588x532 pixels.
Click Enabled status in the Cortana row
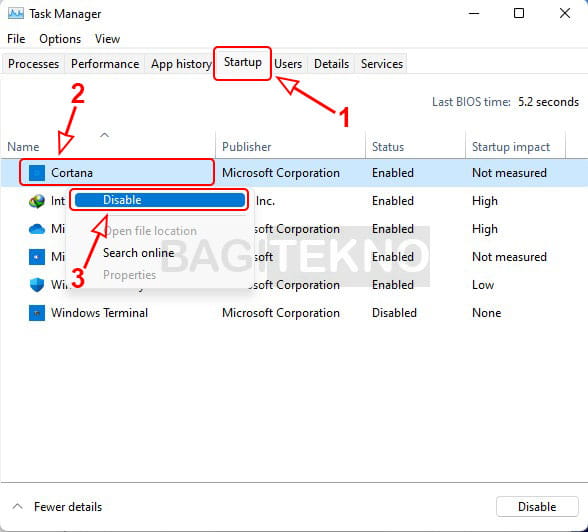393,173
